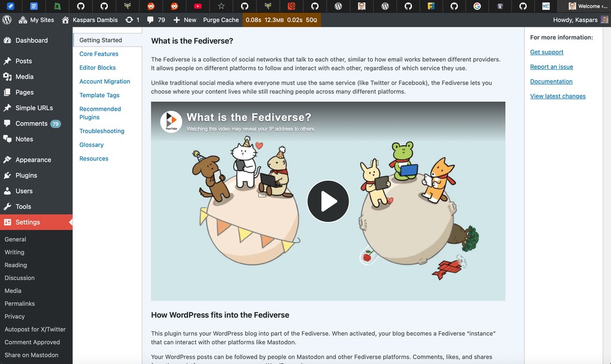Open the Recommended Plugins tab
611x364 pixels.
pyautogui.click(x=100, y=113)
